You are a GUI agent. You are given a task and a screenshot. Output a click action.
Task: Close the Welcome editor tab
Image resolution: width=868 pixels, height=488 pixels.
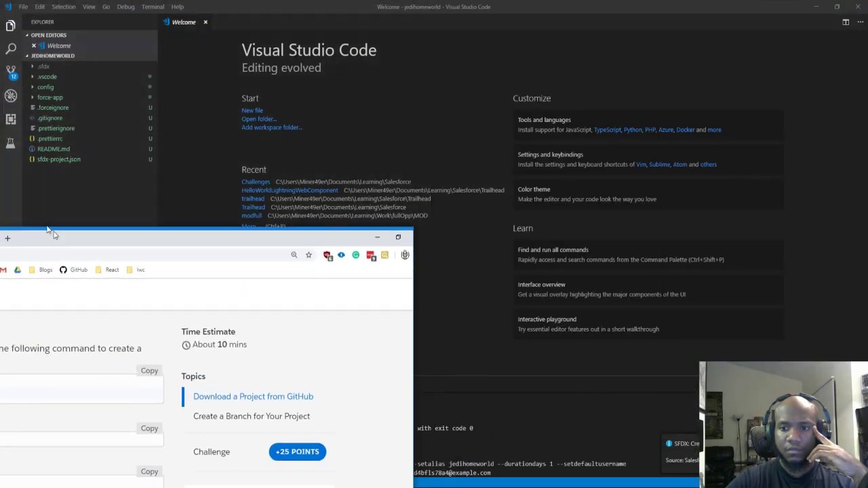[x=205, y=22]
